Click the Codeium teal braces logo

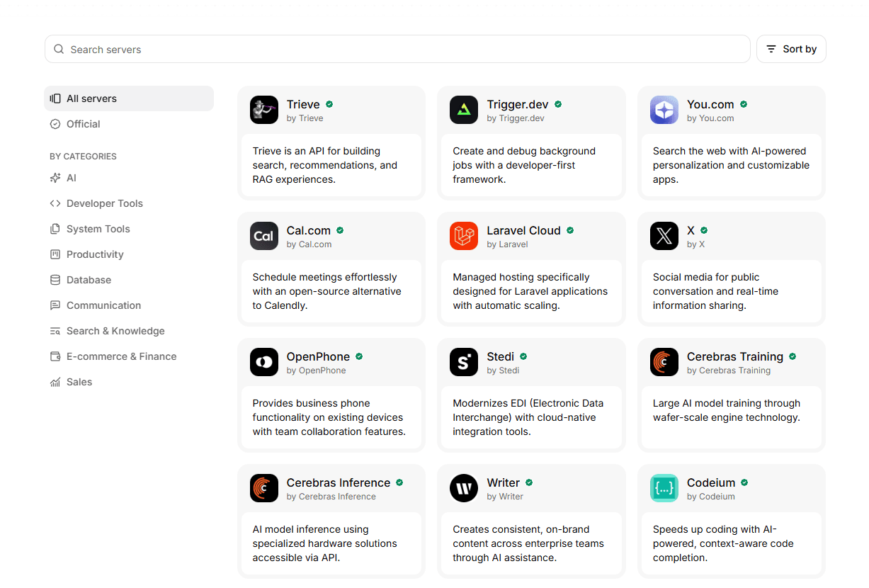[664, 488]
